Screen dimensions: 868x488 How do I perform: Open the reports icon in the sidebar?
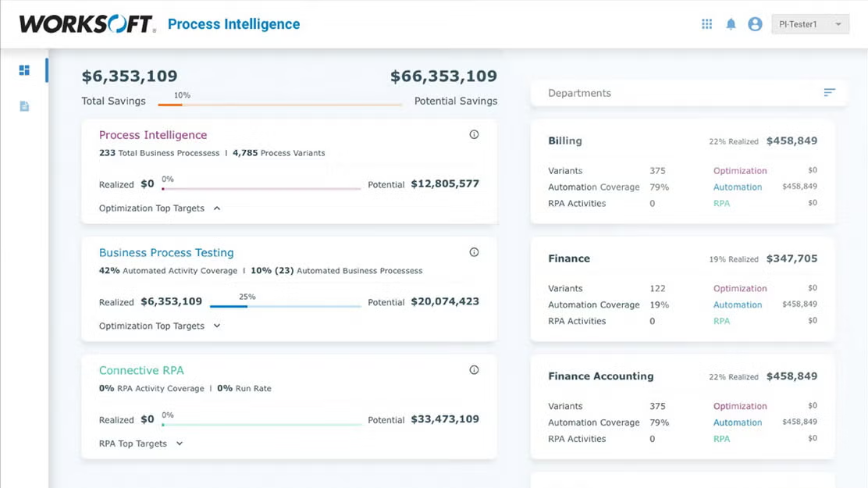(23, 105)
